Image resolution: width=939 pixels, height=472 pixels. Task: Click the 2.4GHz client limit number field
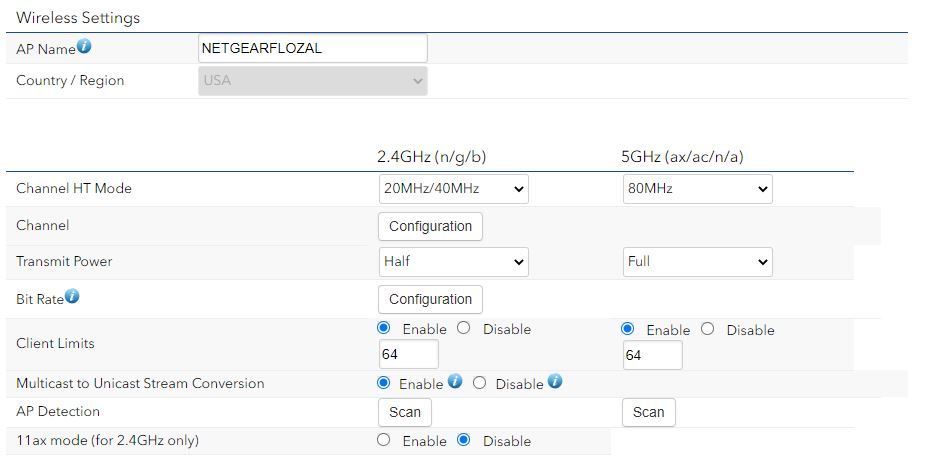pos(408,354)
